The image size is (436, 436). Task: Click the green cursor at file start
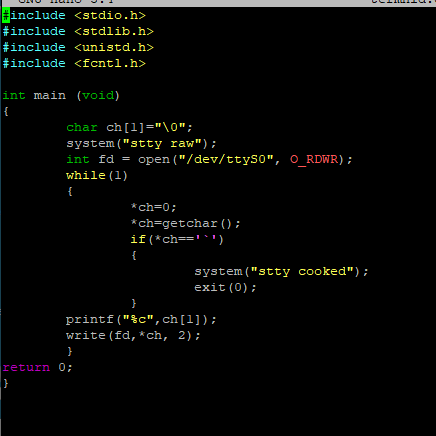(6, 15)
